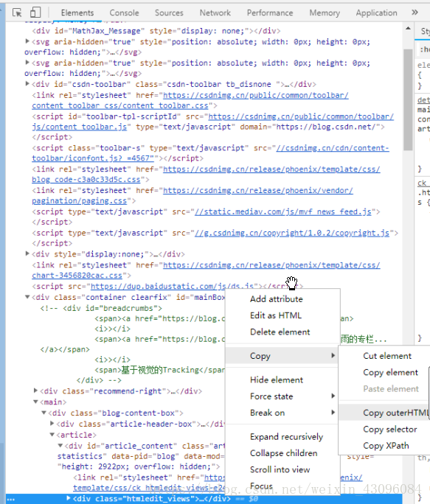Open the Memory tab
430x504 pixels.
325,13
